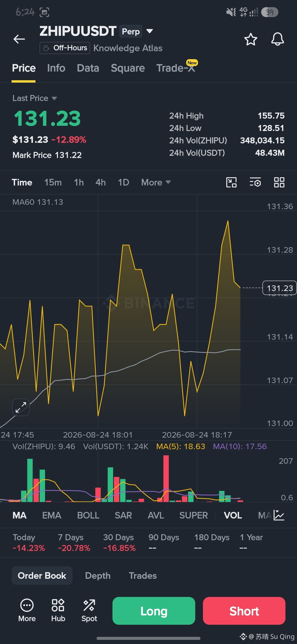This screenshot has width=297, height=644.
Task: Tap the 30 Days -16.85% performance
Action: (119, 542)
